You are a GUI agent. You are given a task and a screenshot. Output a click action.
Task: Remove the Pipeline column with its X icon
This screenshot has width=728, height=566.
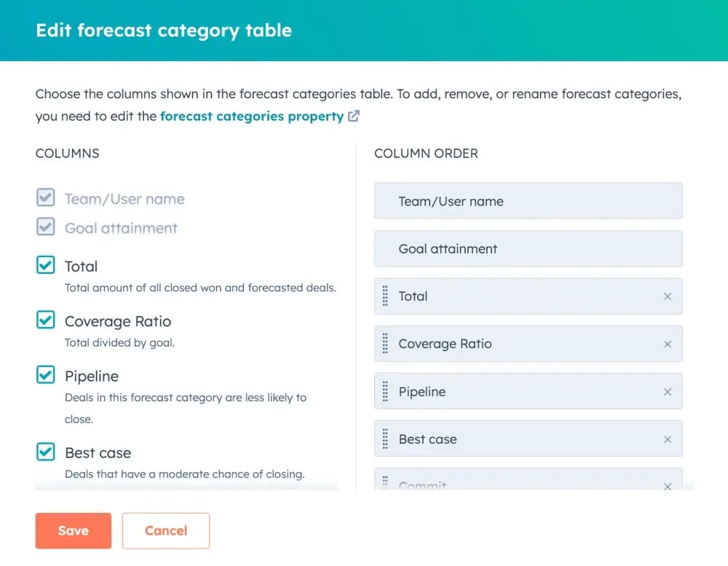[x=668, y=391]
